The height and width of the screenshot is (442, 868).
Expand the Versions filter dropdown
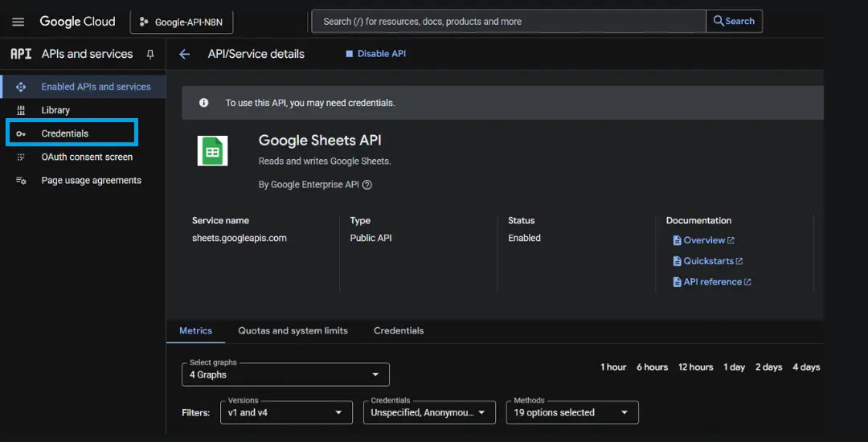click(x=286, y=413)
